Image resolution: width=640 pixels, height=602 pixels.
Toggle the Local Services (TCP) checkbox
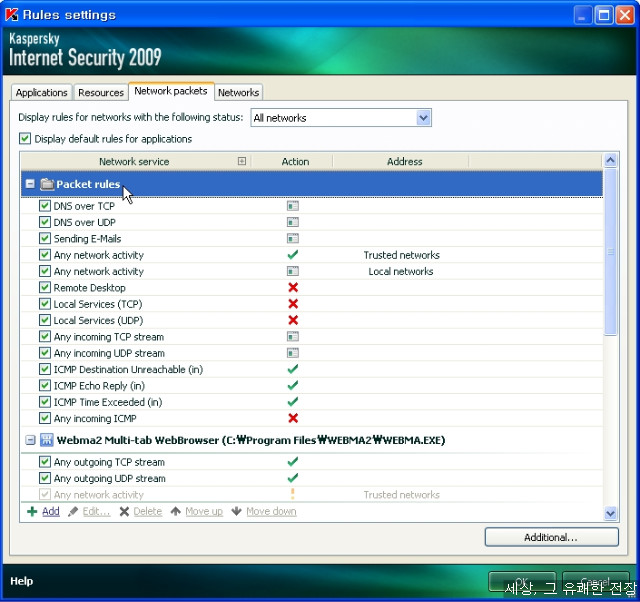44,304
